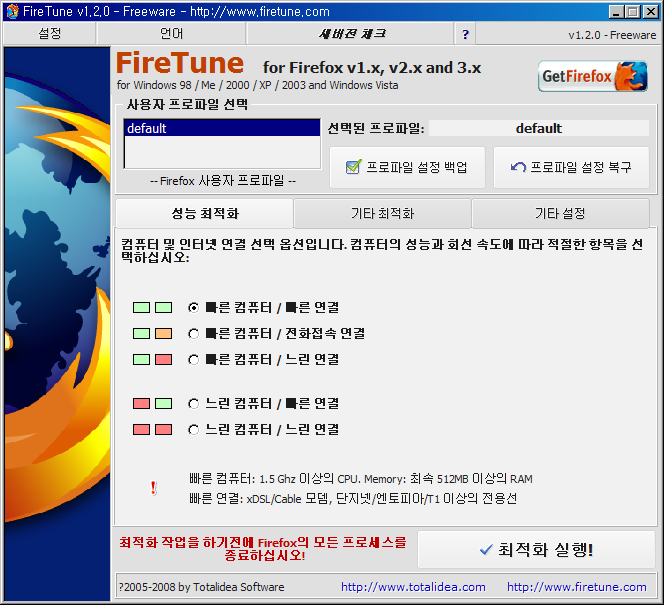This screenshot has width=664, height=605.
Task: Click the GetFirefox badge logo
Action: coord(592,76)
